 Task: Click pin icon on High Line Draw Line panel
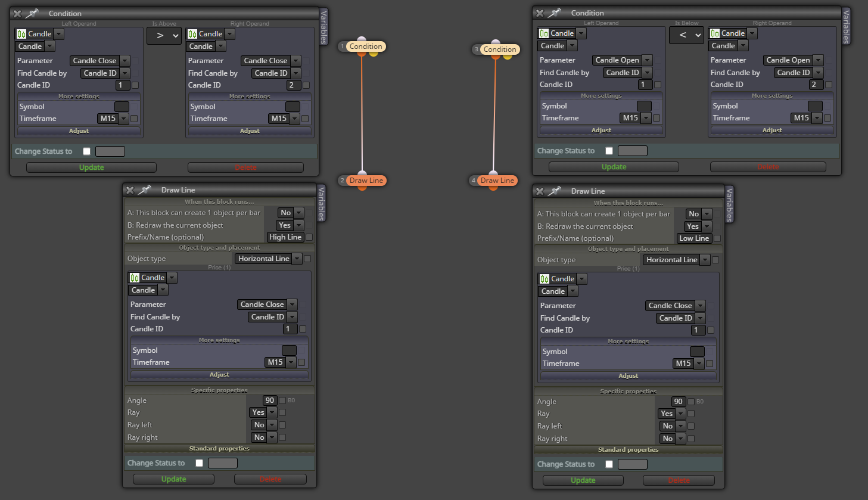point(145,190)
